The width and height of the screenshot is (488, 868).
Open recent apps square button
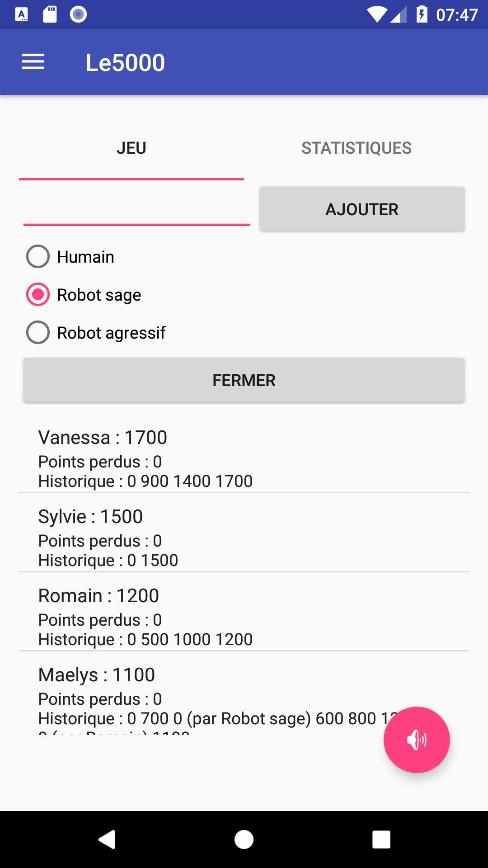(x=381, y=840)
